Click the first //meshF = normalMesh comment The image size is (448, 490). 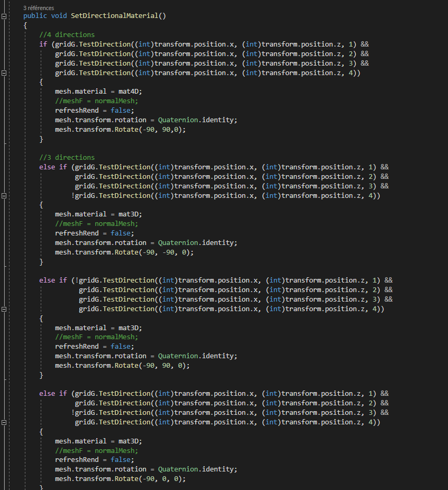[x=97, y=101]
